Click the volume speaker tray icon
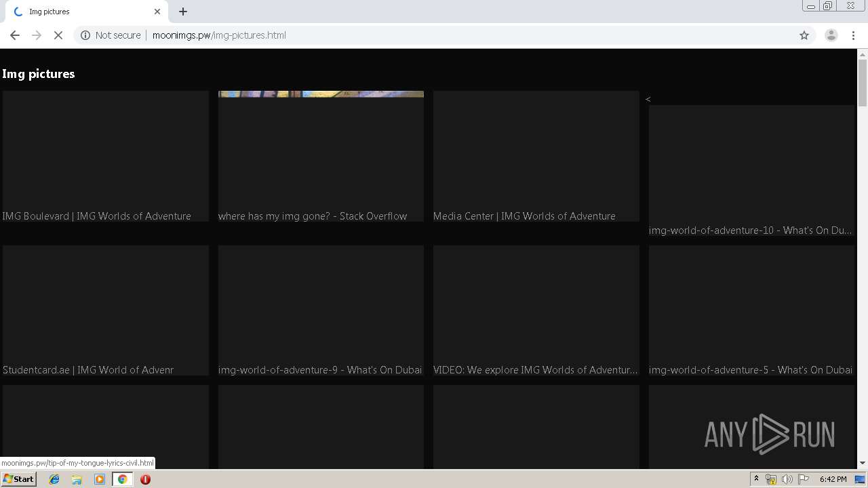 coord(787,479)
